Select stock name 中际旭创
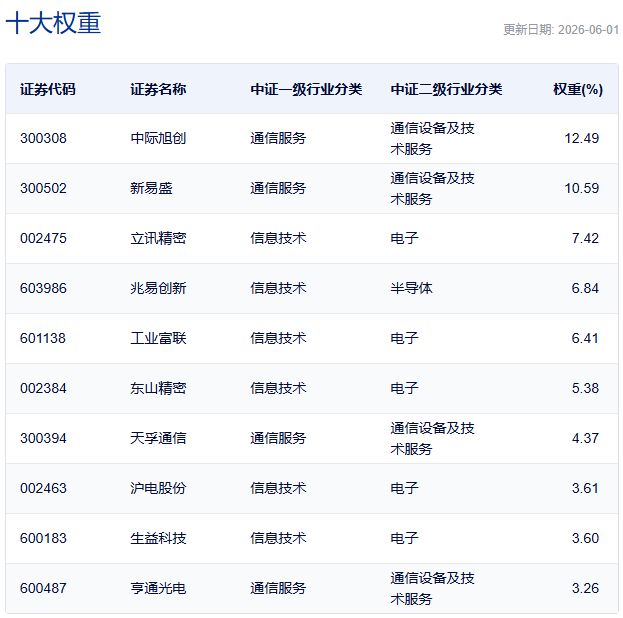623x618 pixels. click(158, 138)
